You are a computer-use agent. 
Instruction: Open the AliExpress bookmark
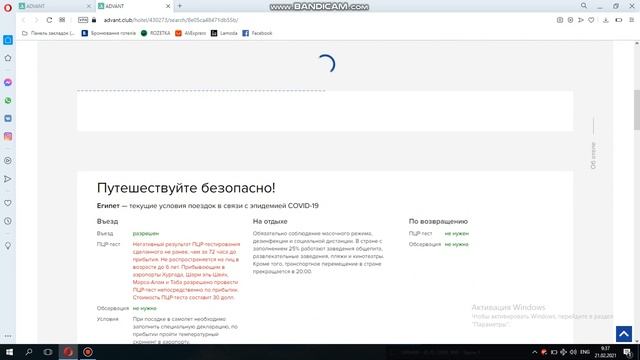click(191, 33)
